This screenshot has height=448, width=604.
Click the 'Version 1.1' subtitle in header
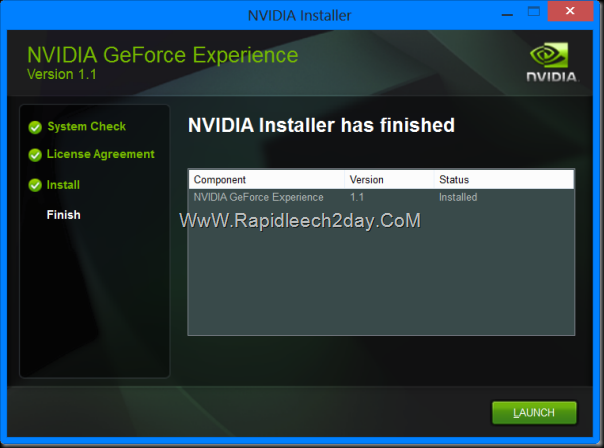(62, 74)
